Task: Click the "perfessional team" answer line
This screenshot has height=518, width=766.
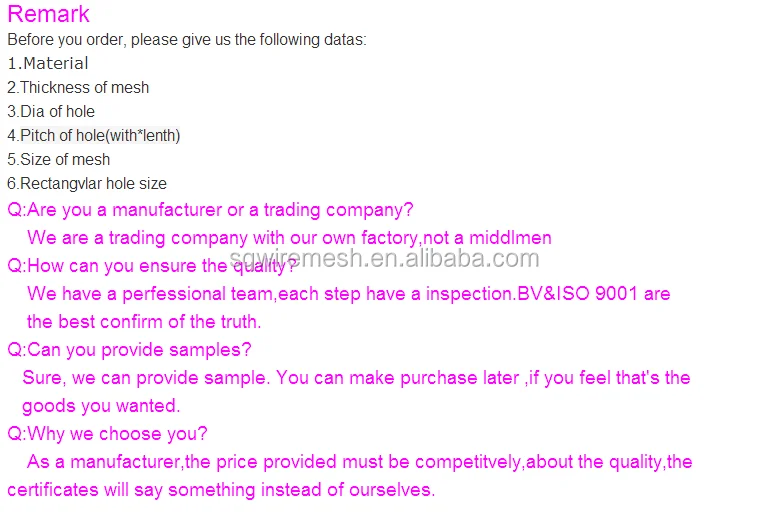Action: click(348, 294)
